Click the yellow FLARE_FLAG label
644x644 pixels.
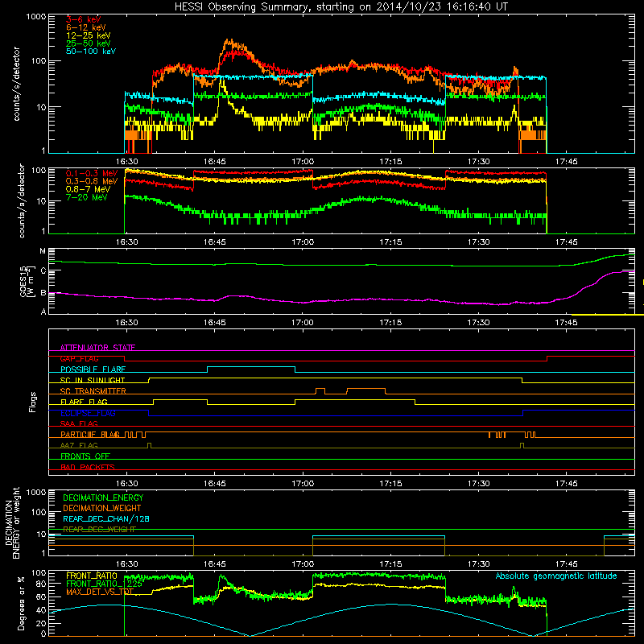coord(84,402)
